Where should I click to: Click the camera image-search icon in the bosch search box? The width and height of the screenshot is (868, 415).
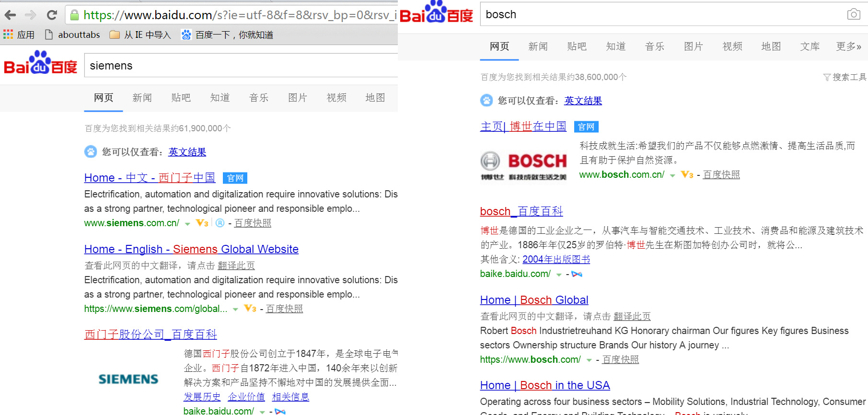point(854,14)
